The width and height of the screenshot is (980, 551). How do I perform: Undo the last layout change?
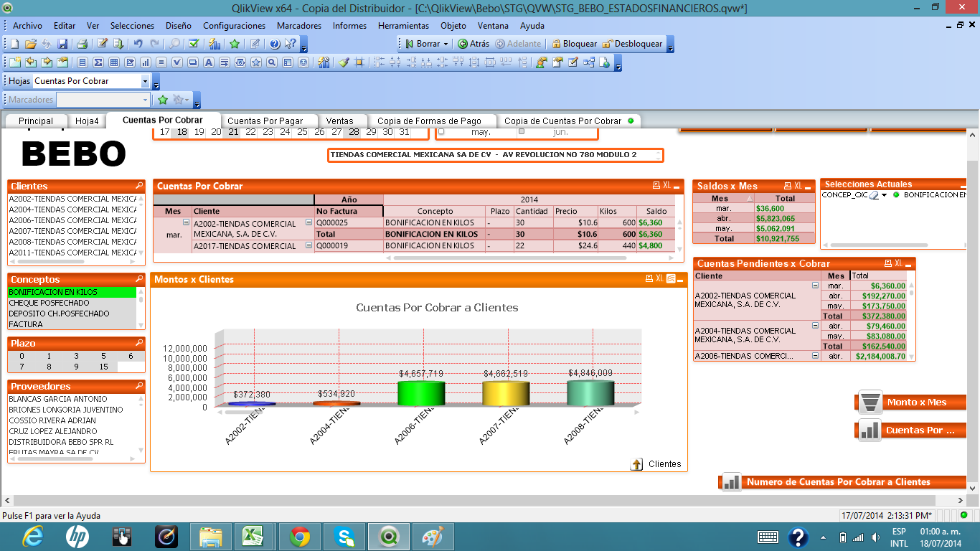point(138,44)
